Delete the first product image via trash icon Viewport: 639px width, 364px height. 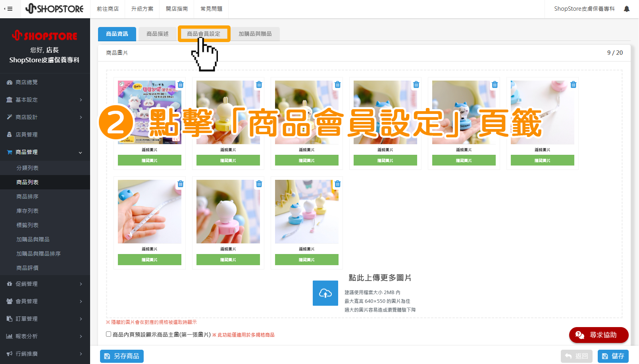point(181,85)
